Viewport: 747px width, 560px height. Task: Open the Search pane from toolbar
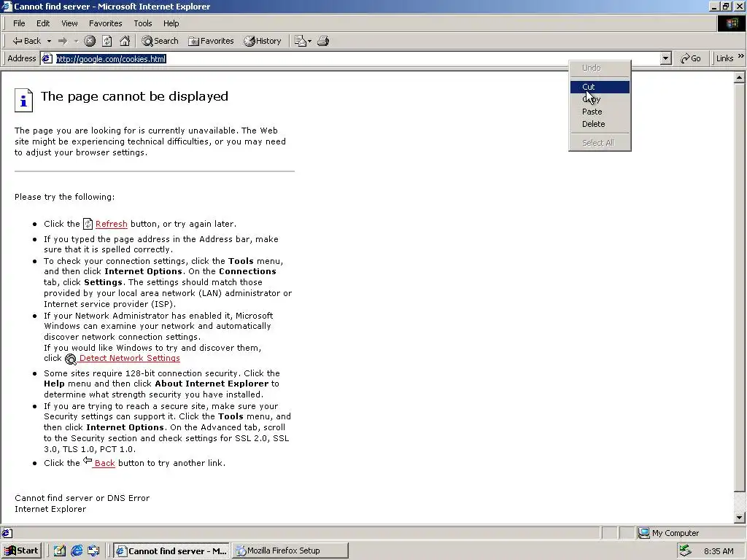click(x=160, y=41)
